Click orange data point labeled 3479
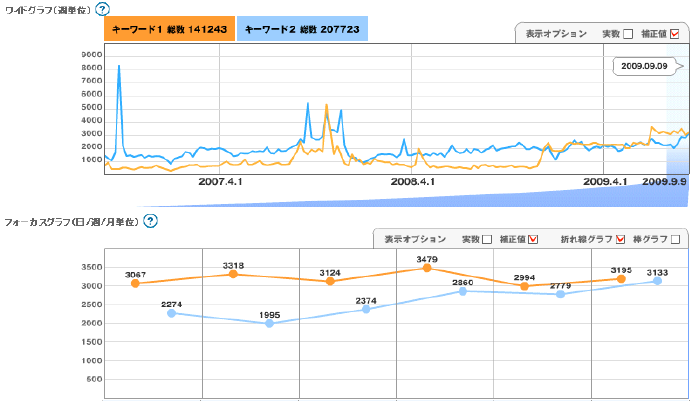The width and height of the screenshot is (697, 402). point(427,268)
